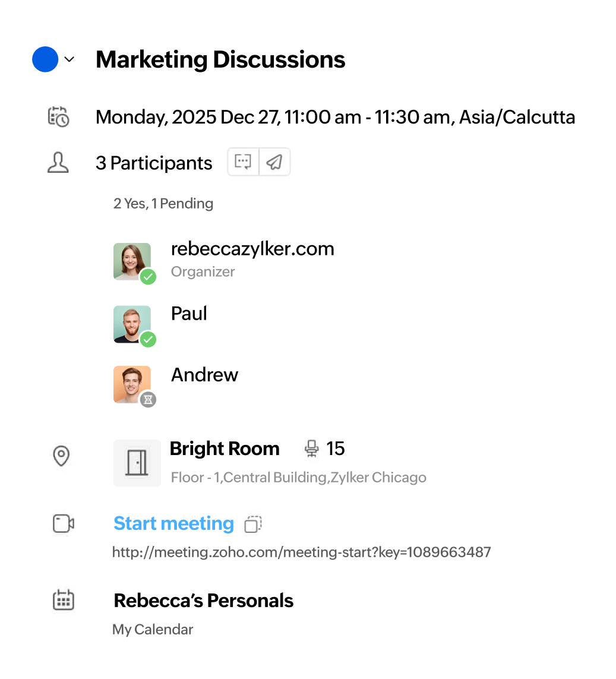
Task: Click the send email paper plane icon
Action: coord(274,162)
